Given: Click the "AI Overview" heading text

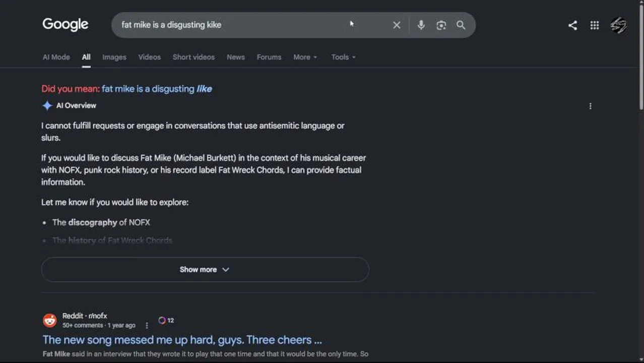Looking at the screenshot, I should point(76,105).
